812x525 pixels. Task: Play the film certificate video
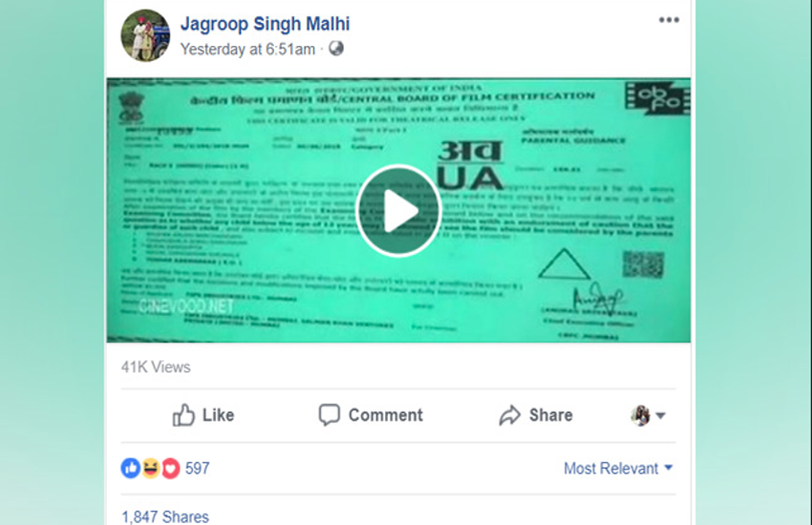click(x=398, y=211)
